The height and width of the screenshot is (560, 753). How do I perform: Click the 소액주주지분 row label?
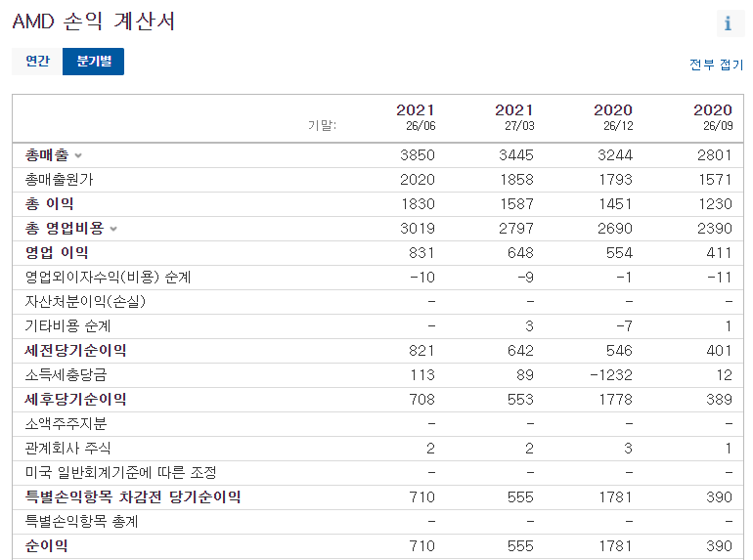[x=66, y=424]
